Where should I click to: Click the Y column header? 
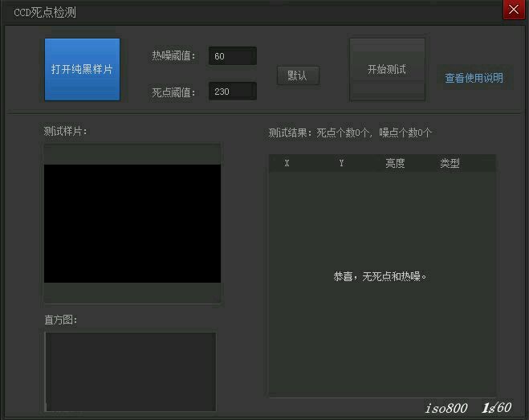click(x=341, y=163)
